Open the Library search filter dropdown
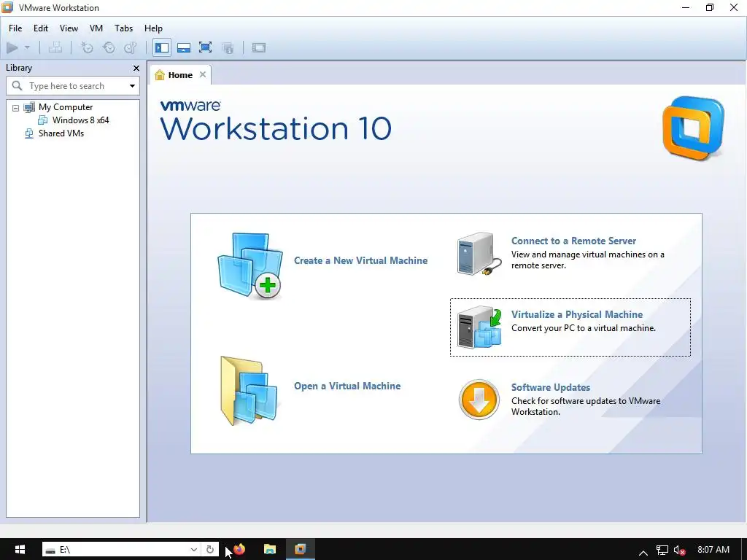Viewport: 747px width, 560px height. 132,86
